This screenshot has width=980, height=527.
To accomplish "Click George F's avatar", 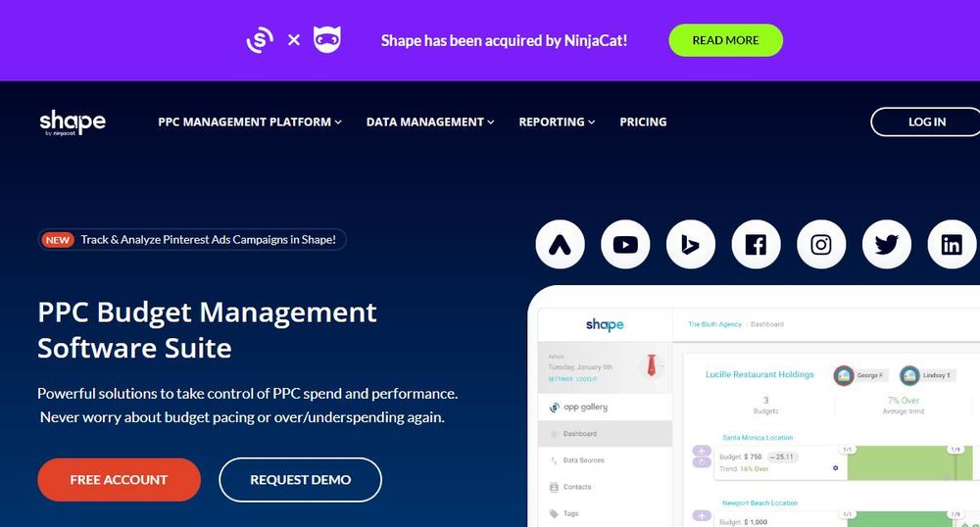I will click(x=844, y=375).
